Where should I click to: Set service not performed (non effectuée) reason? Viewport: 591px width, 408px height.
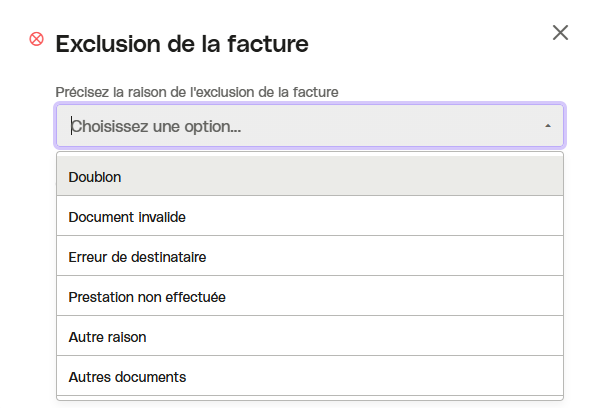tap(309, 297)
